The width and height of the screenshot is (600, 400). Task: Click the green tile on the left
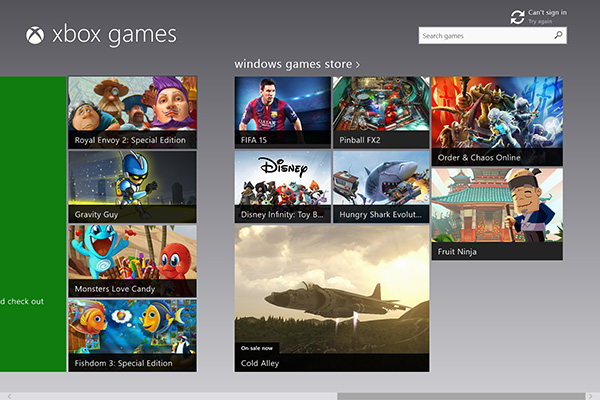click(x=32, y=224)
